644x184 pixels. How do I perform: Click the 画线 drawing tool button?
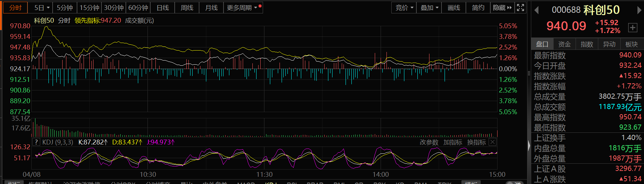454,8
